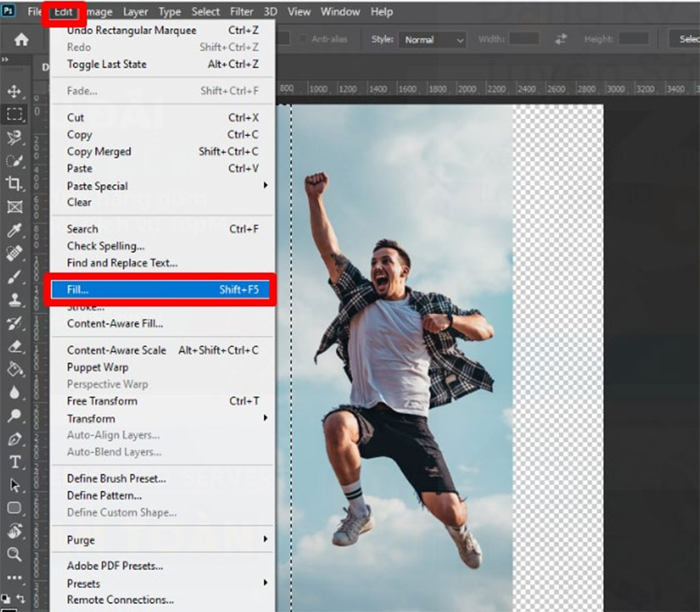The width and height of the screenshot is (700, 612).
Task: Select the Hand tool
Action: [x=14, y=531]
